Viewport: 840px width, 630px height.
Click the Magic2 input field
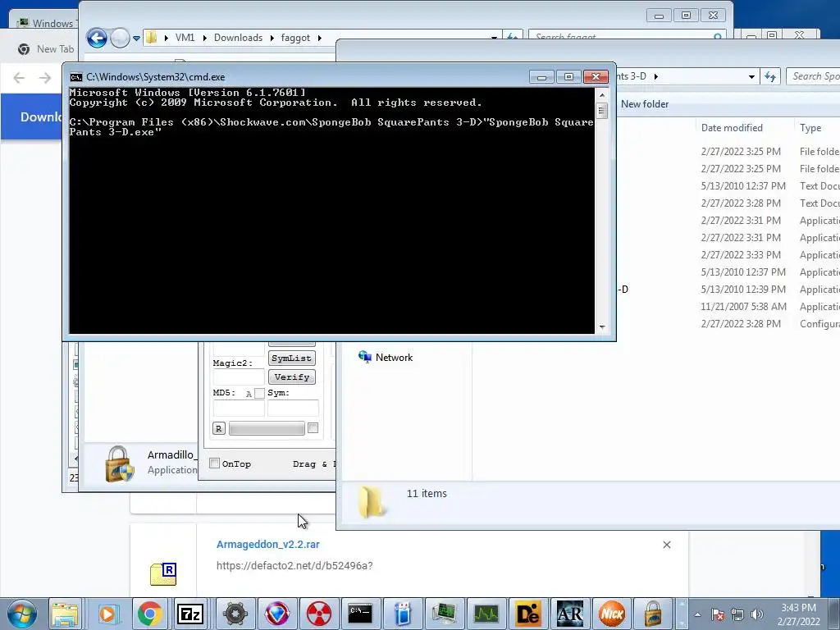pos(239,377)
